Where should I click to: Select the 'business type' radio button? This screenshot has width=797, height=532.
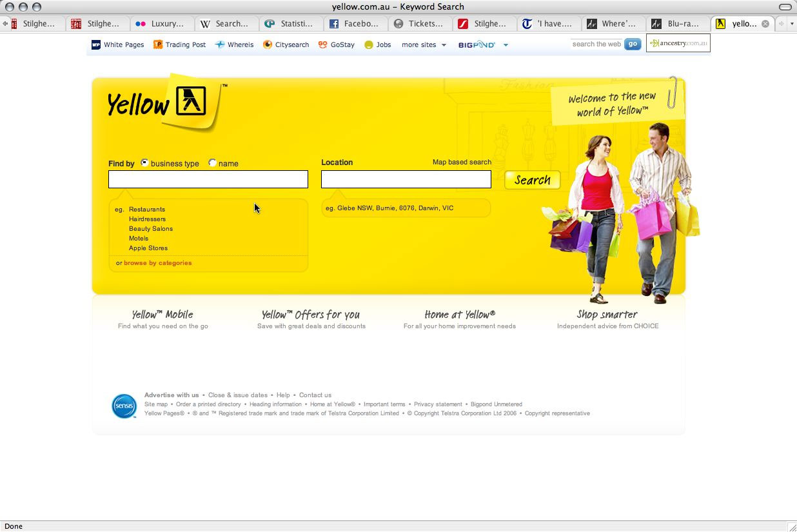(x=144, y=163)
